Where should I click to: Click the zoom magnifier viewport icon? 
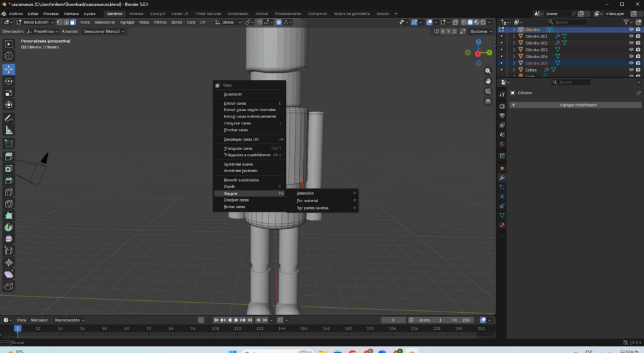click(488, 72)
